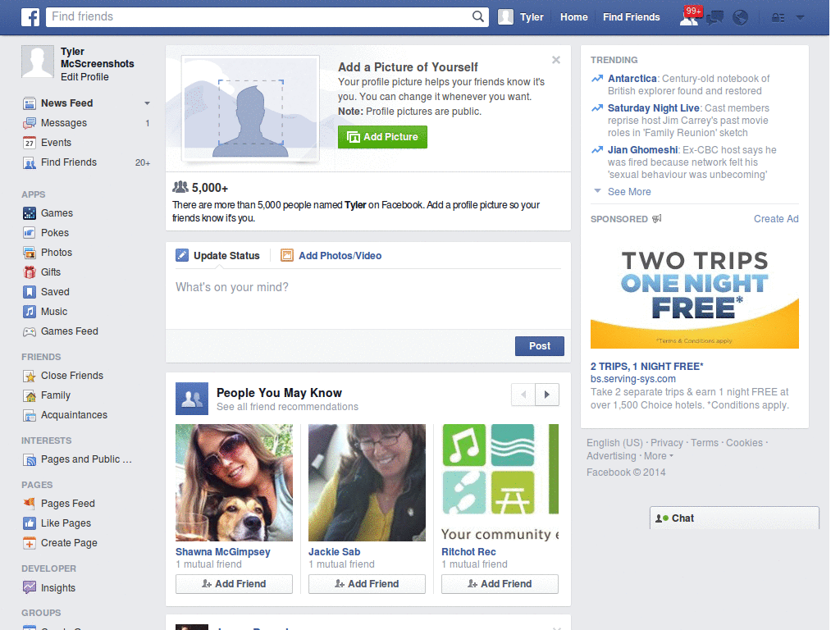Add Shawna McGimpsey as friend

(x=234, y=584)
